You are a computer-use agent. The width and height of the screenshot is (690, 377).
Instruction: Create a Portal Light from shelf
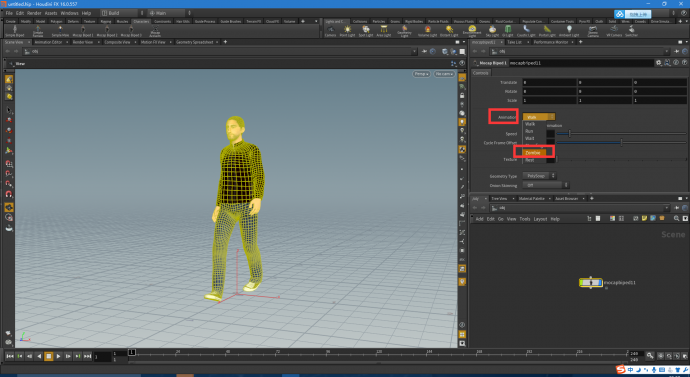[x=547, y=31]
